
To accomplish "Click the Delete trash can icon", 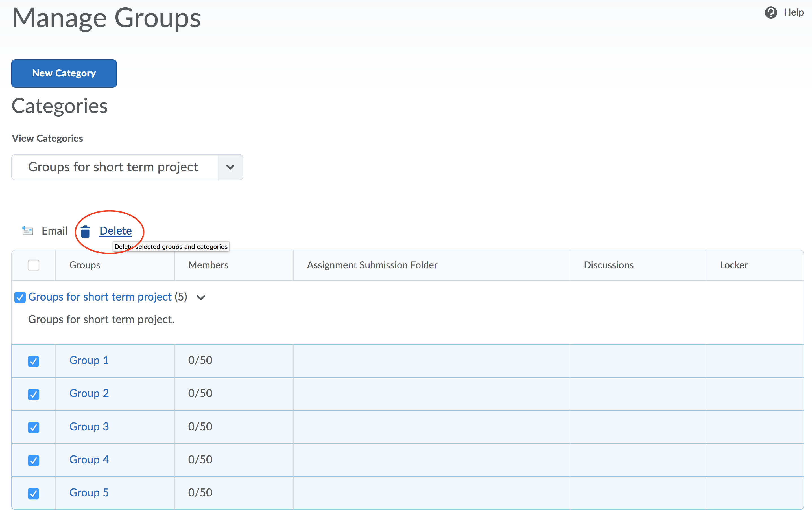I will 85,231.
